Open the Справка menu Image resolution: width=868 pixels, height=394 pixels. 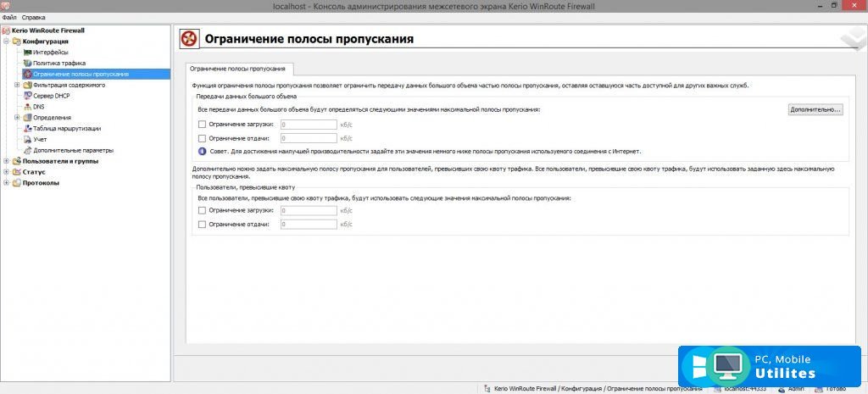(x=34, y=18)
